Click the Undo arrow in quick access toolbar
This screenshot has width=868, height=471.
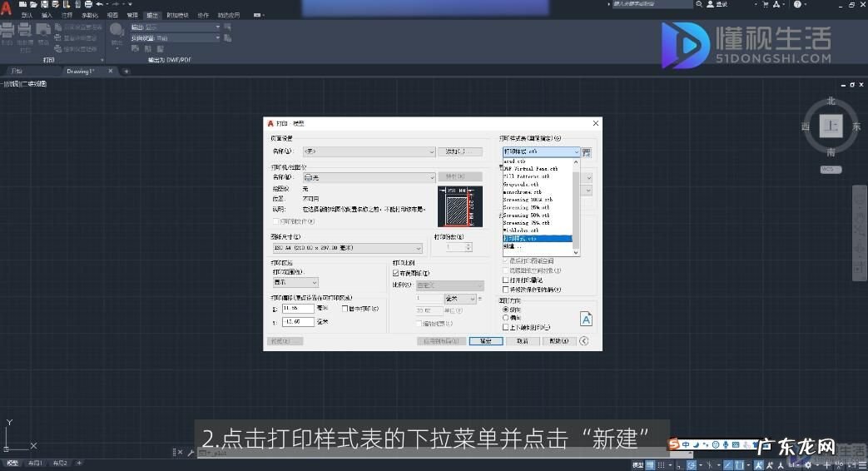pos(99,4)
